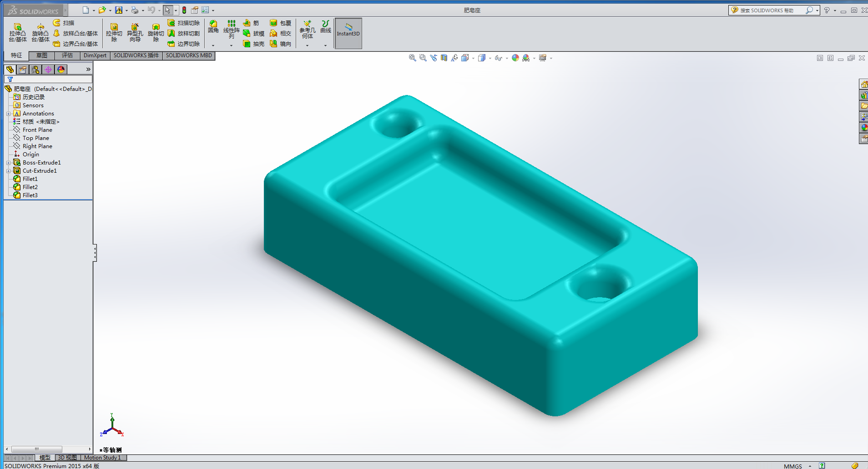Open the Edit Appearance color ball
Screen dimensions: 868x469
(515, 58)
